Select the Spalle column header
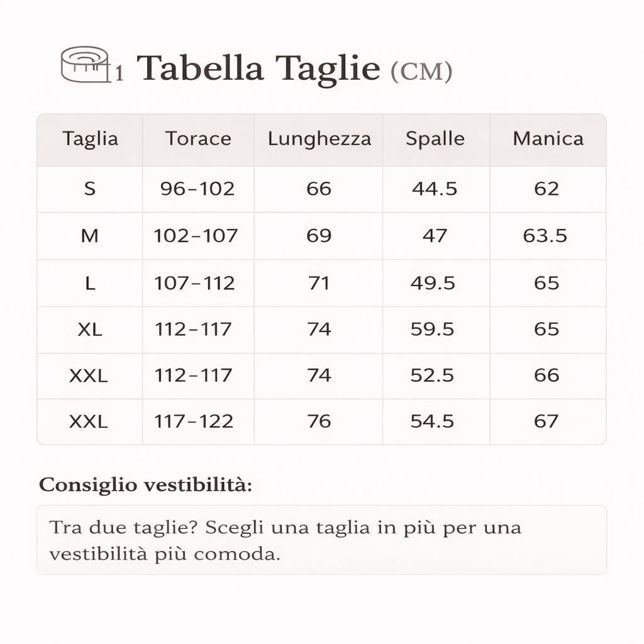644x644 pixels. (435, 139)
